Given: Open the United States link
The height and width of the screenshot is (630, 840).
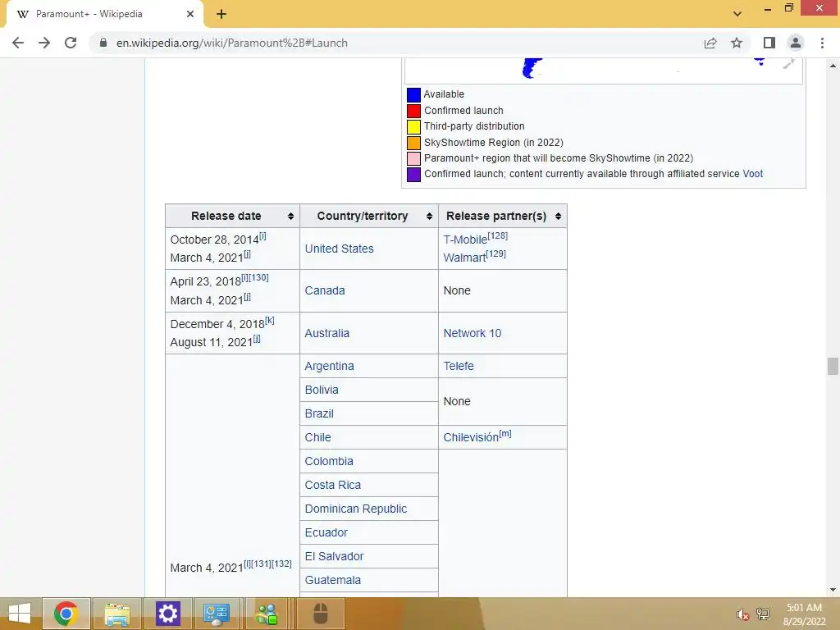Looking at the screenshot, I should pos(339,249).
